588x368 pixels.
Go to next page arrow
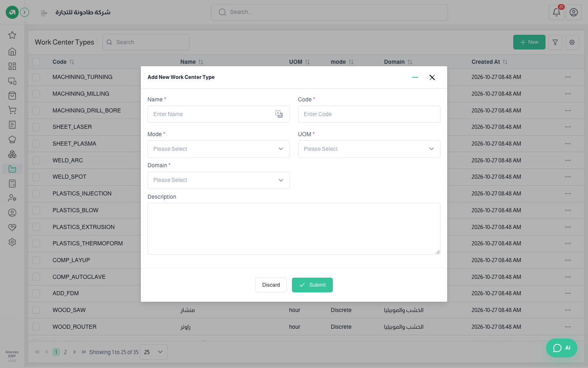(x=74, y=352)
